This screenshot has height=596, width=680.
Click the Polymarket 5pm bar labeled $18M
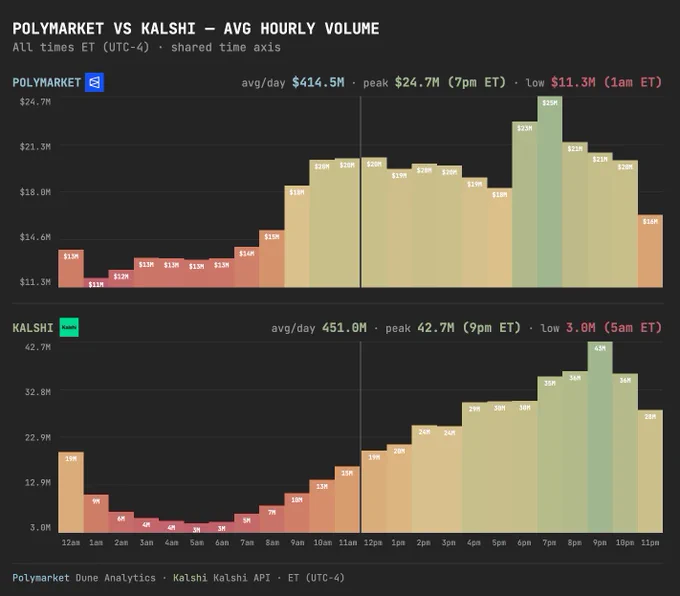point(500,238)
